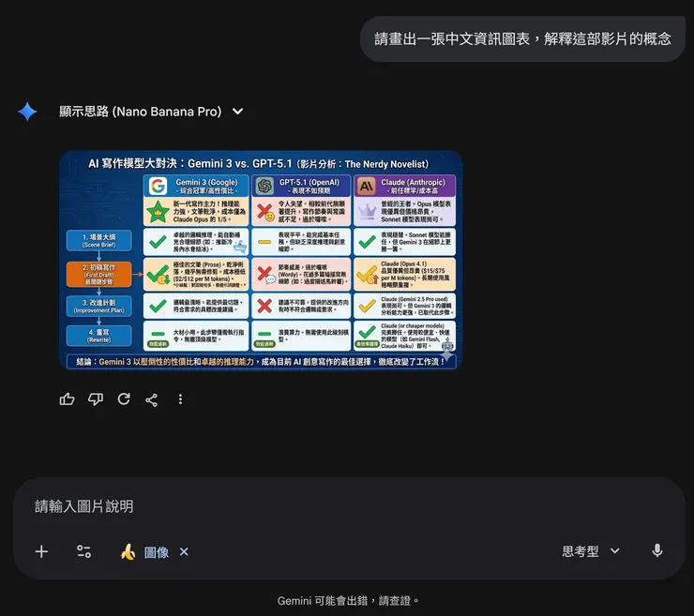Open the three-dot more options menu
Image resolution: width=694 pixels, height=616 pixels.
(180, 399)
